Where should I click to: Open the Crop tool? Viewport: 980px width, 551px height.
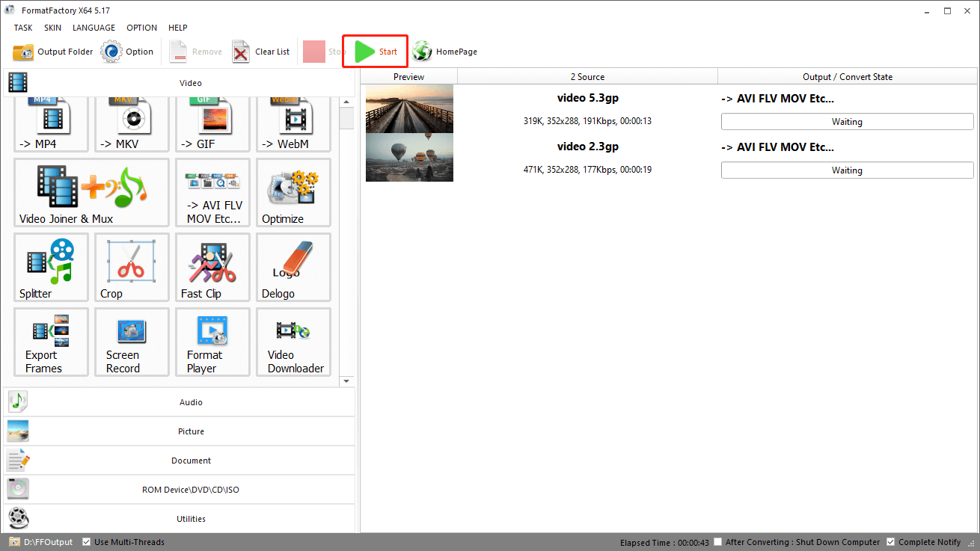pyautogui.click(x=132, y=268)
